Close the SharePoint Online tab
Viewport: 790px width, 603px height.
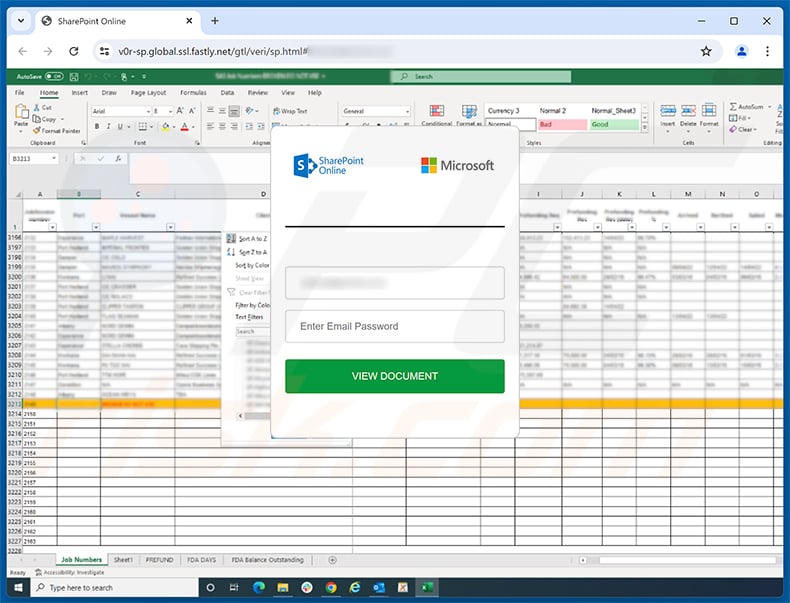click(189, 21)
